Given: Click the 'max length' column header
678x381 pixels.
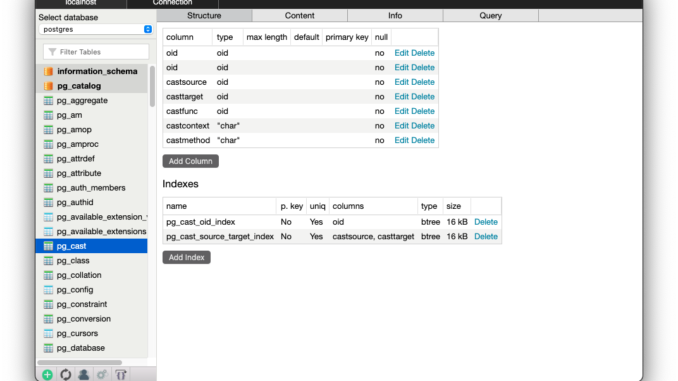Looking at the screenshot, I should [267, 37].
